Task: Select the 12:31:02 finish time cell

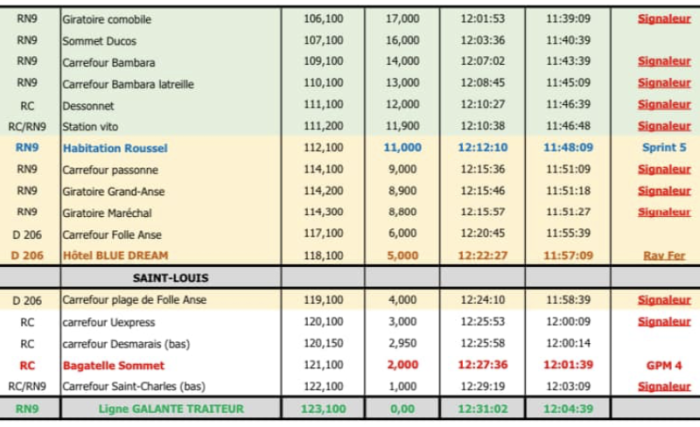Action: 483,409
